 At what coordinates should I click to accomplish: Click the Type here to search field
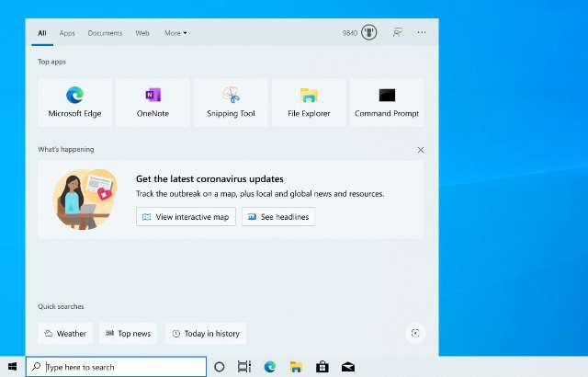point(117,367)
